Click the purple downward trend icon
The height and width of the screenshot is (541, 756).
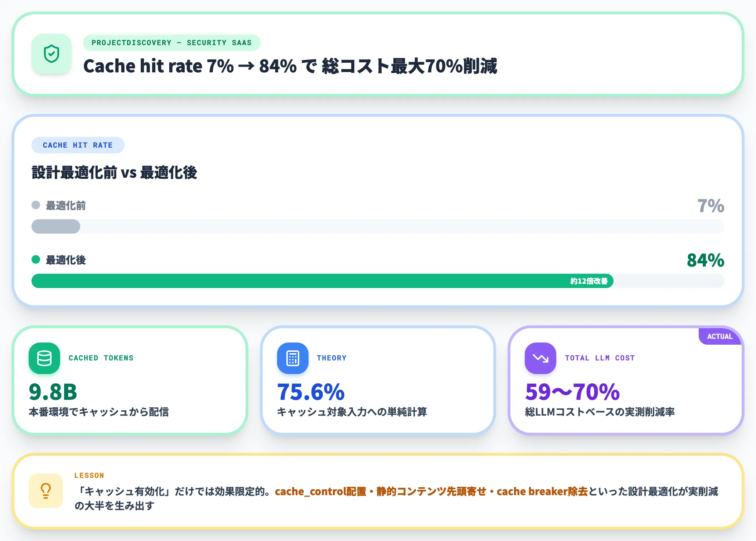click(x=541, y=358)
